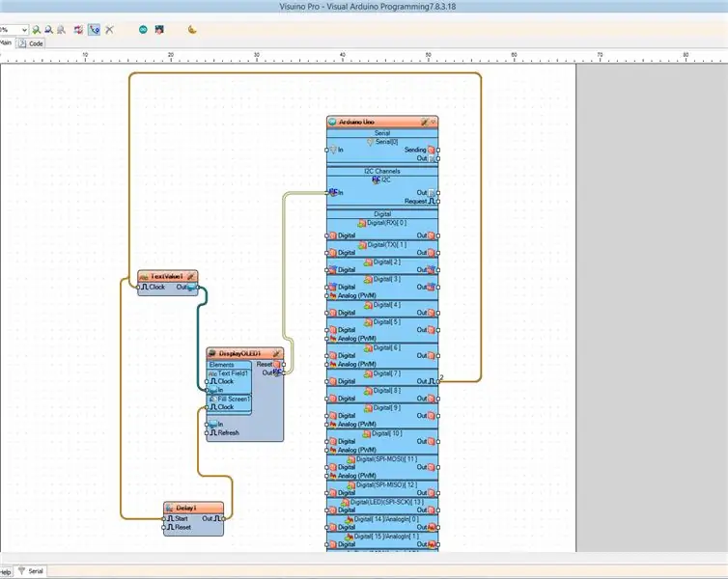Click the Digital[10] Out pin
Image resolution: width=728 pixels, height=579 pixels.
click(x=437, y=442)
